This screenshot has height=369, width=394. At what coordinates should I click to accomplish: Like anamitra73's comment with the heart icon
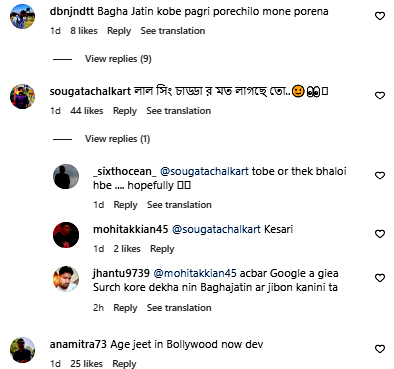tap(380, 349)
